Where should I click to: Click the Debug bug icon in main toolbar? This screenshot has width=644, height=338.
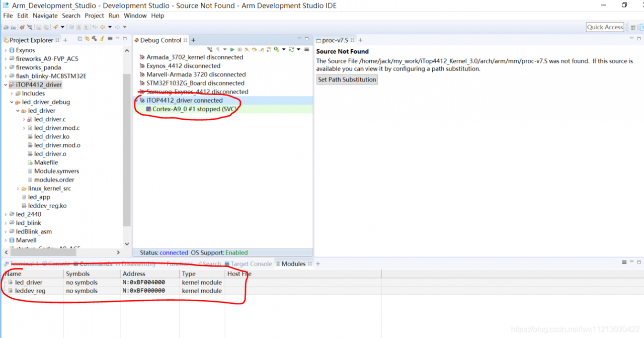click(22, 27)
